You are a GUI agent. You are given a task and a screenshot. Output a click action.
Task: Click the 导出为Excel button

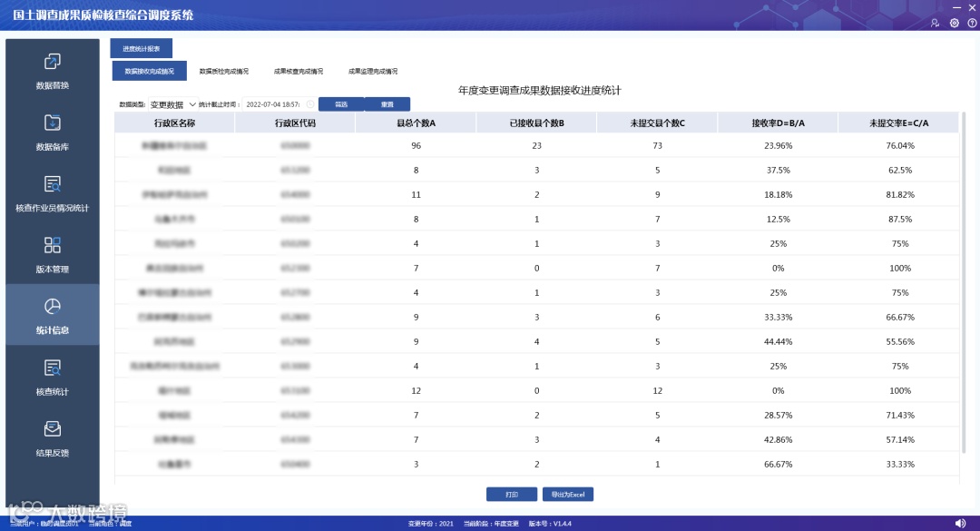567,494
